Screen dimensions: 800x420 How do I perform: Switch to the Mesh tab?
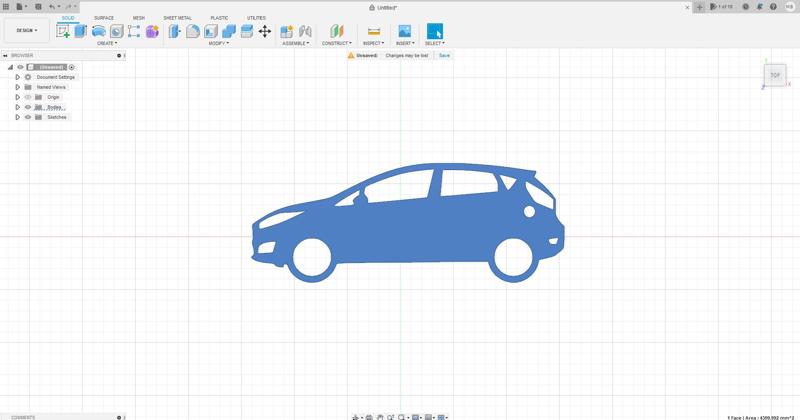[139, 18]
